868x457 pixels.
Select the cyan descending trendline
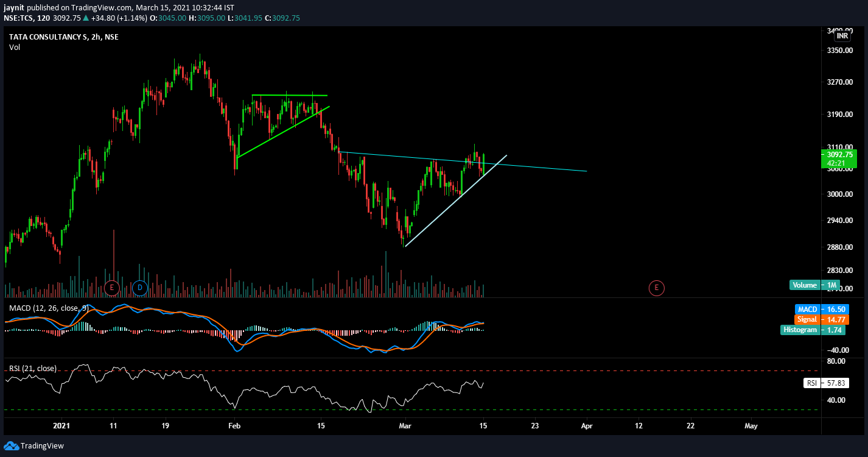[463, 161]
